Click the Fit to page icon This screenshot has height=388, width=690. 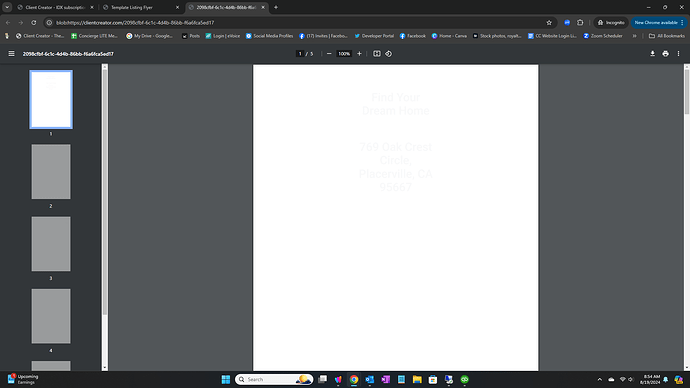point(377,54)
